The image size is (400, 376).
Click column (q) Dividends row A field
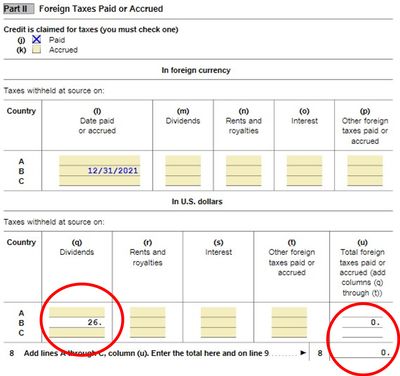(x=77, y=312)
